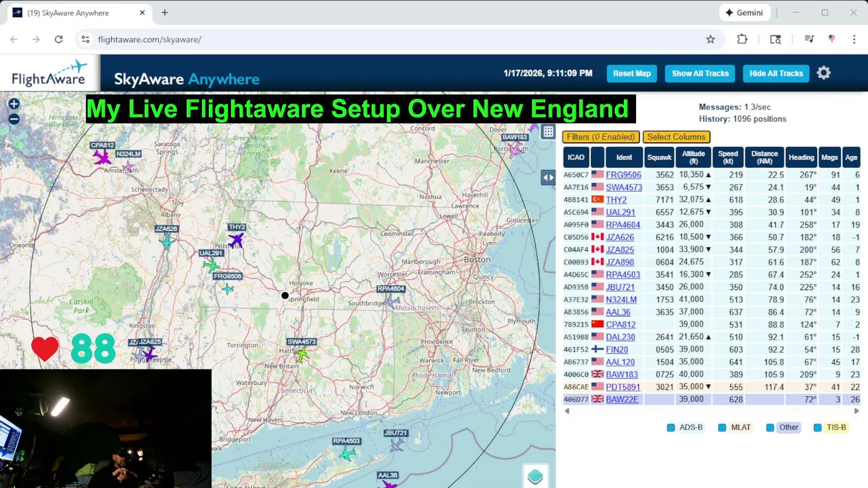Open the map grid overlay icon
868x488 pixels.
(x=548, y=131)
